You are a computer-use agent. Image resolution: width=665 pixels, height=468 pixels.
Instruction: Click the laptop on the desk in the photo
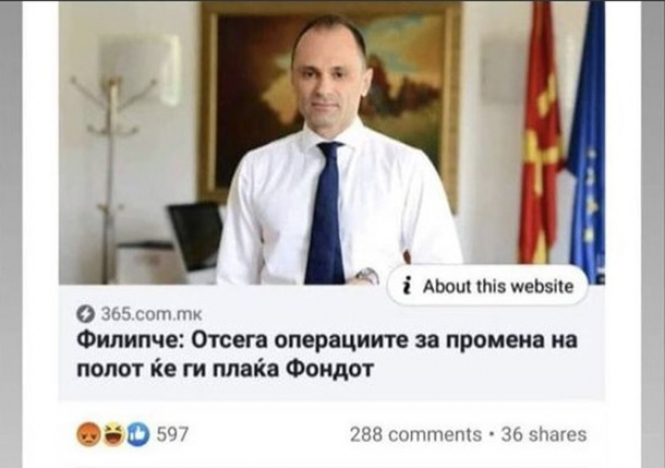coord(196,236)
